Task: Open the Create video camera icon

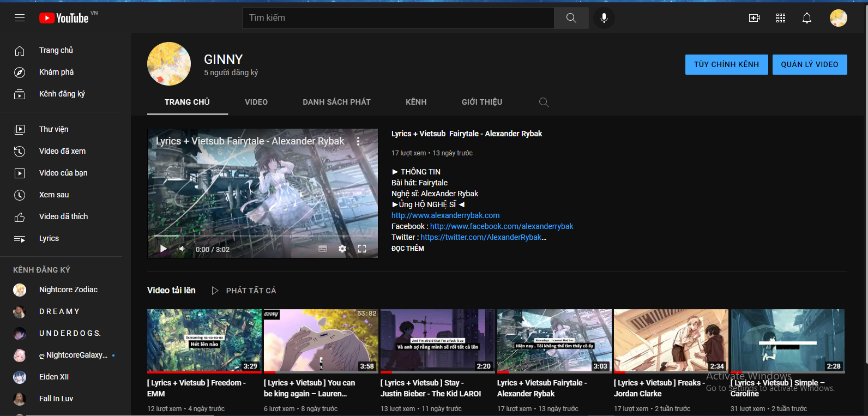Action: [x=755, y=18]
